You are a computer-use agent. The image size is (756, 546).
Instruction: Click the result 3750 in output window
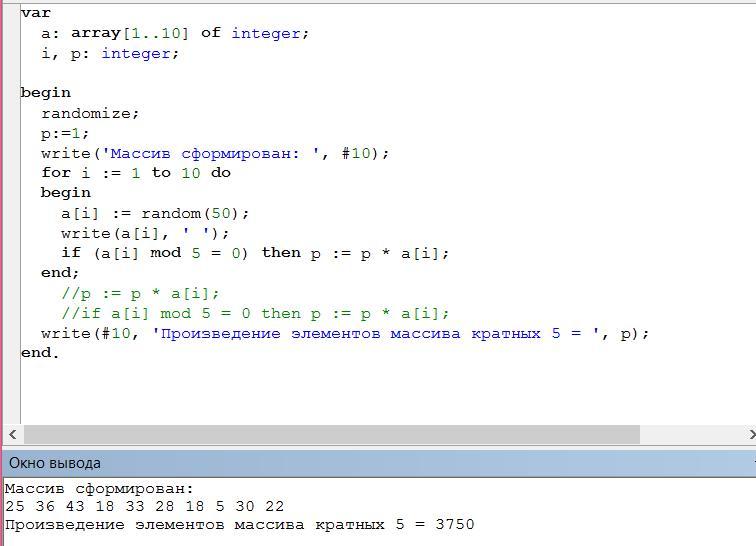click(454, 524)
